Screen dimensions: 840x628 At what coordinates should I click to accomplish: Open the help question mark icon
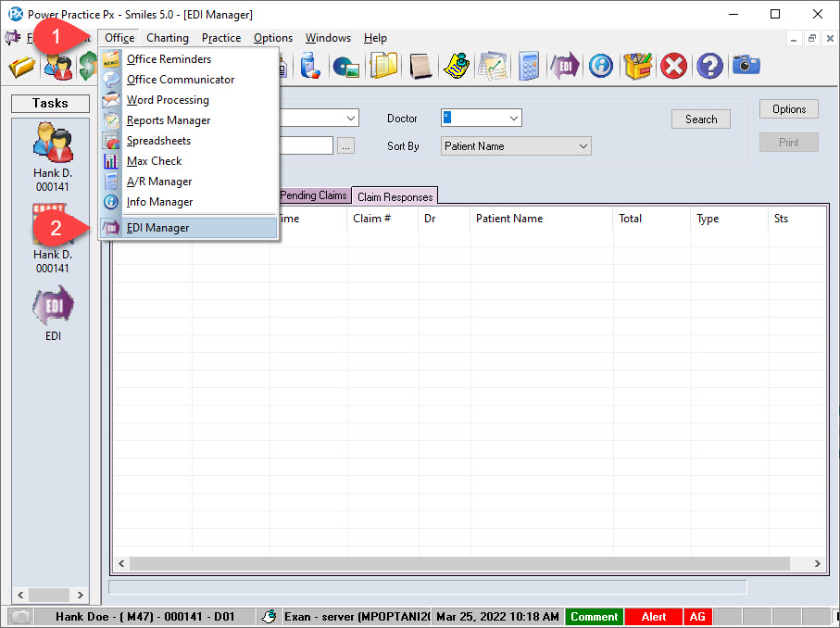(709, 67)
